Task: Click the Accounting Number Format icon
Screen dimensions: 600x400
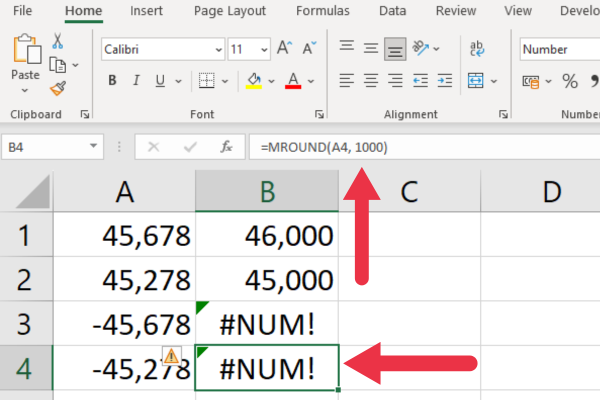Action: tap(531, 81)
